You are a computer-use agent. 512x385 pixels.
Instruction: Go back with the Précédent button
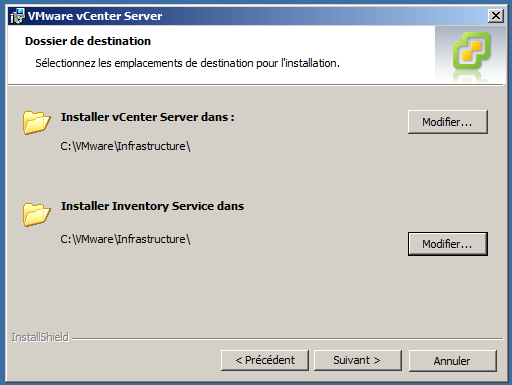265,360
